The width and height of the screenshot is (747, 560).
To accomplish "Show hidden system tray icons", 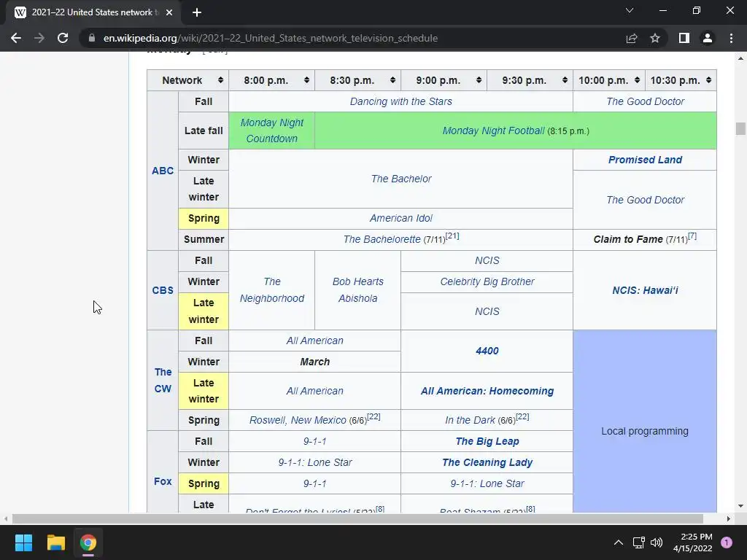I will [x=619, y=542].
